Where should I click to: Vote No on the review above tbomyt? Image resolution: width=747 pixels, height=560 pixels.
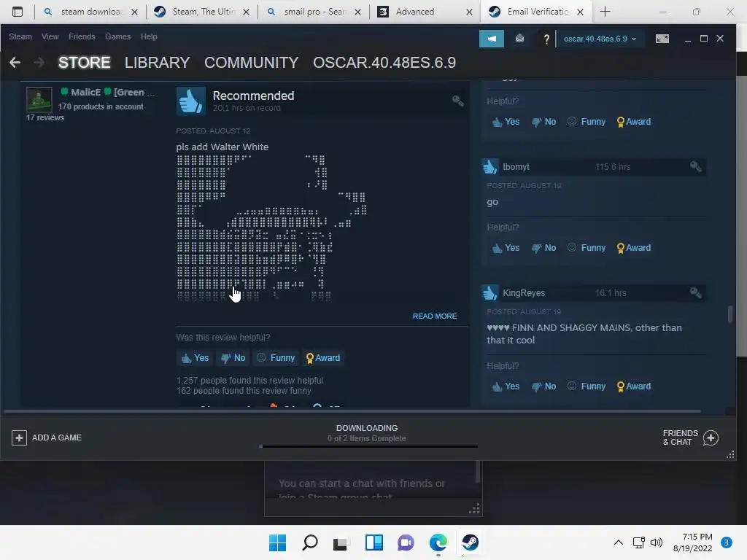544,122
